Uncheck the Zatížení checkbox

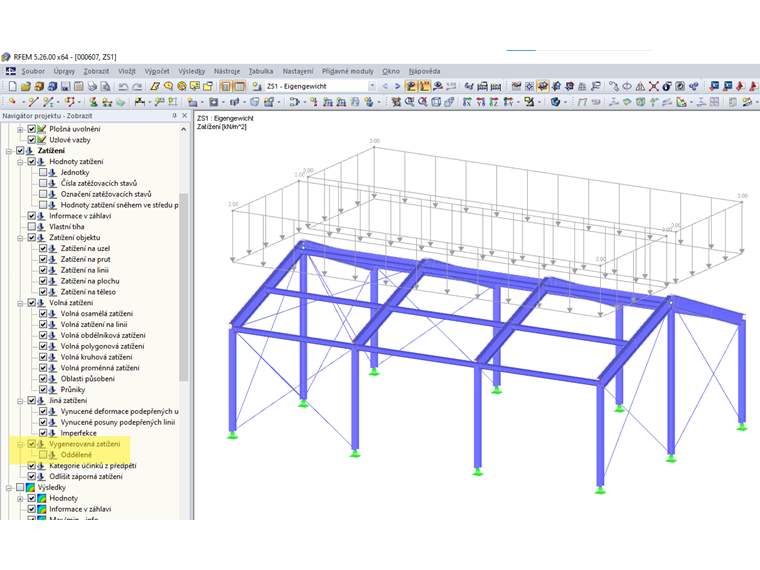click(x=20, y=151)
